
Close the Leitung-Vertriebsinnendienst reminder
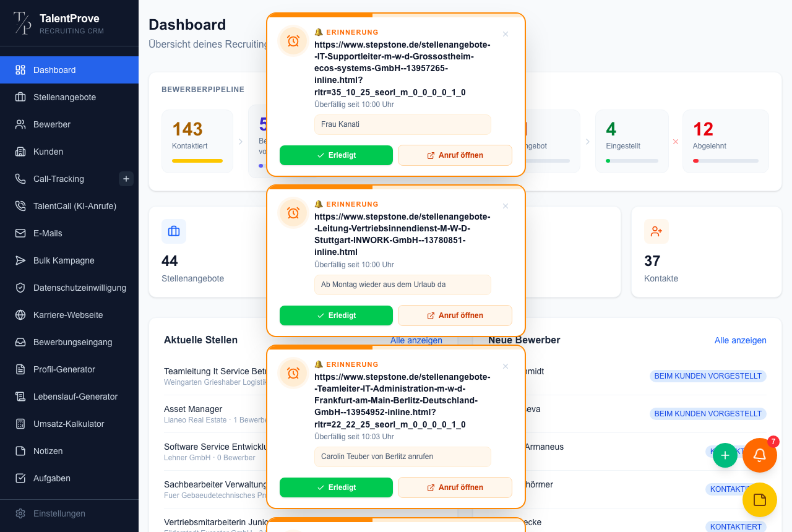[506, 206]
